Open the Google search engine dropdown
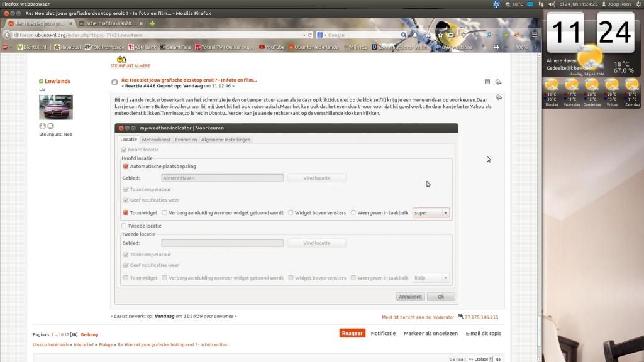The width and height of the screenshot is (644, 362). (x=321, y=35)
